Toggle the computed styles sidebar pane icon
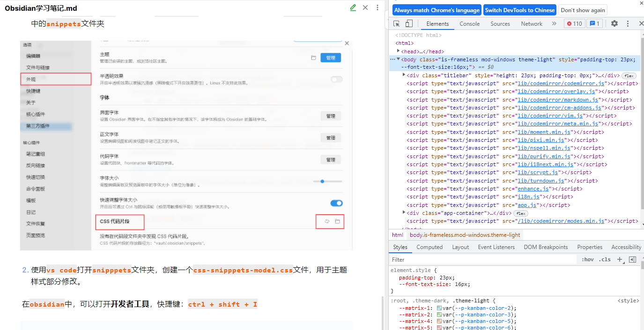 coord(632,259)
